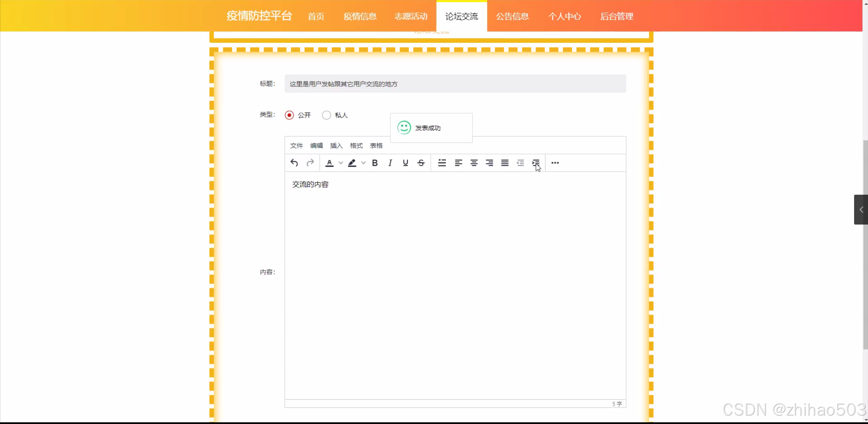Image resolution: width=868 pixels, height=424 pixels.
Task: Open the 格式 editor menu
Action: [356, 146]
